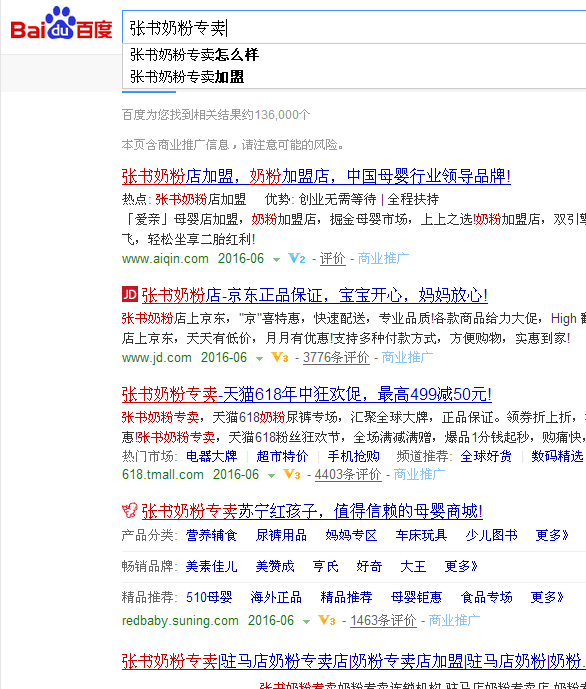This screenshot has width=586, height=689.
Task: Open 手机抢购 link
Action: (353, 456)
